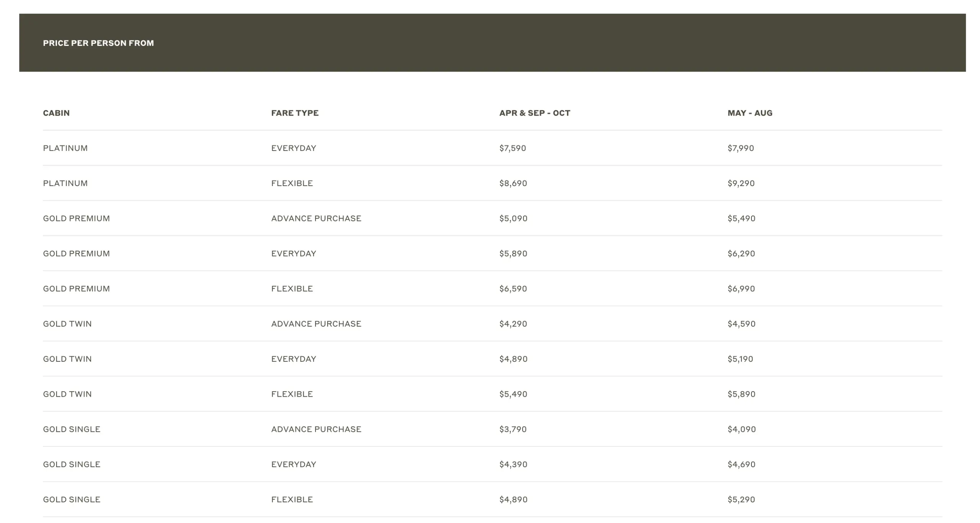
Task: Select the $5,090 Gold Premium price
Action: tap(513, 218)
